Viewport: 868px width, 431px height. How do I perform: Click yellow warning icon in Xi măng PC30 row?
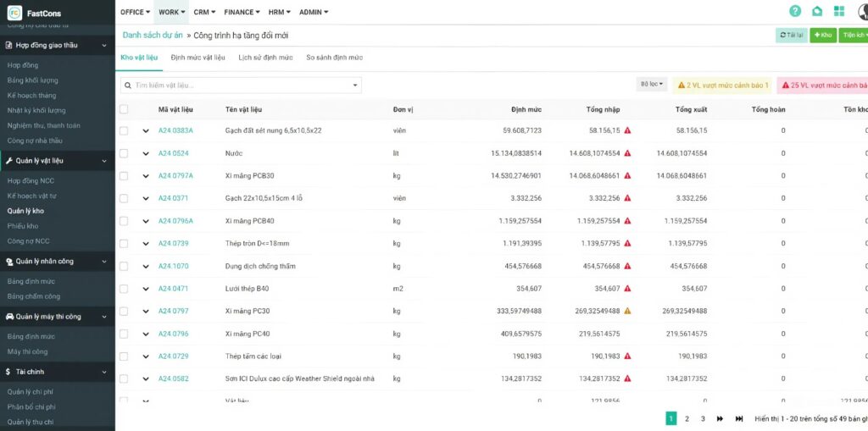[627, 311]
